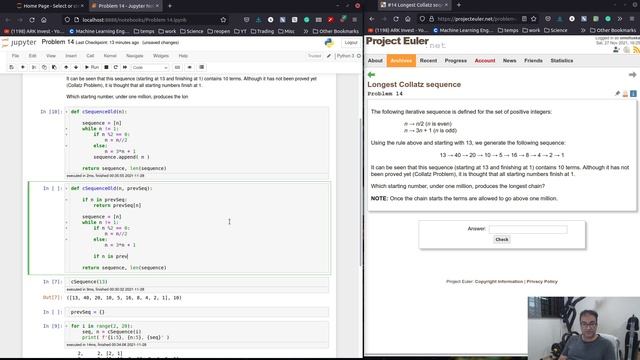Cut the selected cell using the scissors icon

point(34,67)
